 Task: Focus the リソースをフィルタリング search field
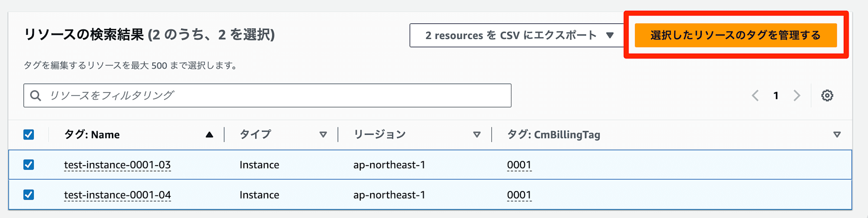click(x=267, y=95)
